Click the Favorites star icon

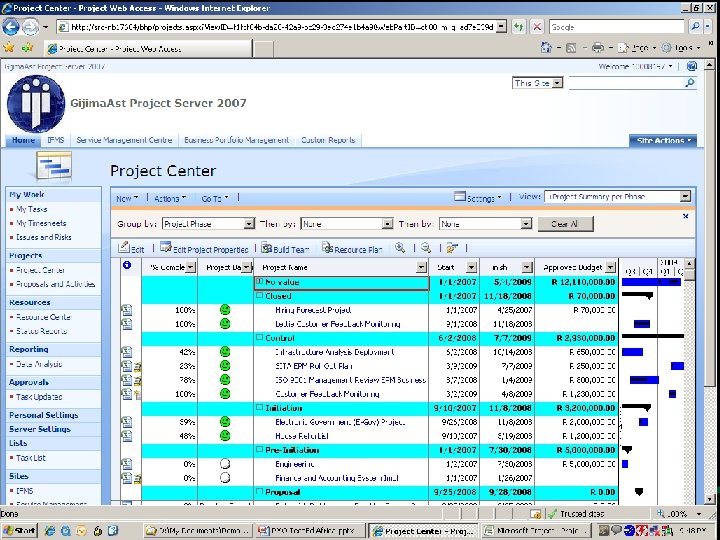point(9,47)
